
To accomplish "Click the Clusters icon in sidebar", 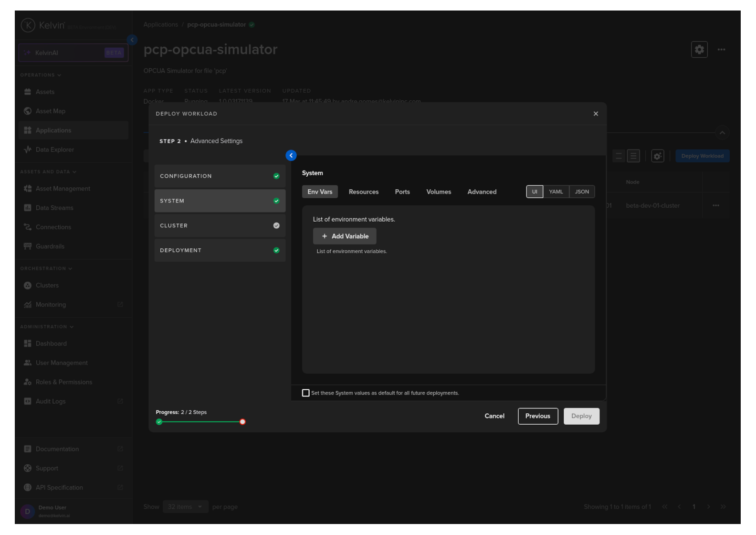I will coord(28,285).
